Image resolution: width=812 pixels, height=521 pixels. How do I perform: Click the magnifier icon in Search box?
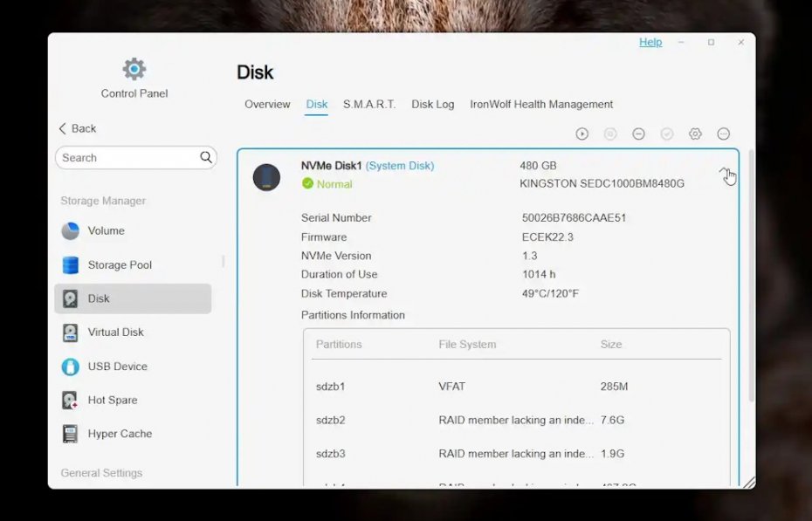click(x=205, y=157)
